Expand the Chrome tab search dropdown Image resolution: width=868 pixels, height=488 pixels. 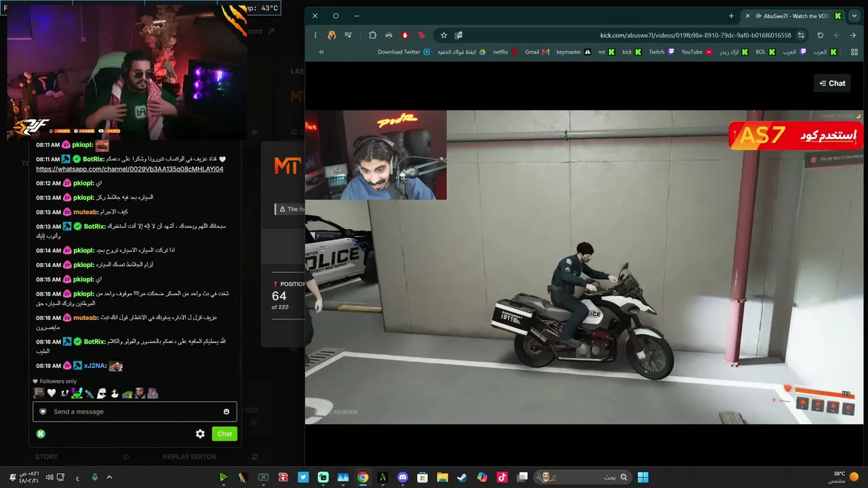point(854,16)
